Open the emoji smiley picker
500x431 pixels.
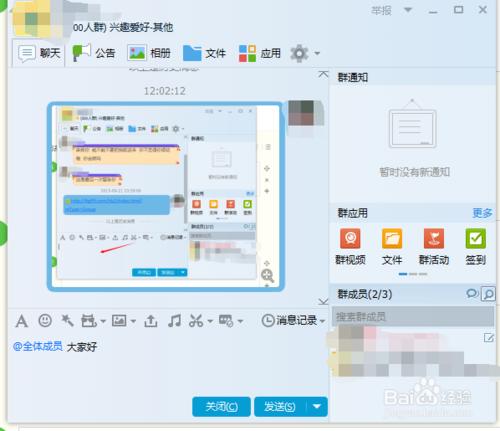pos(45,321)
